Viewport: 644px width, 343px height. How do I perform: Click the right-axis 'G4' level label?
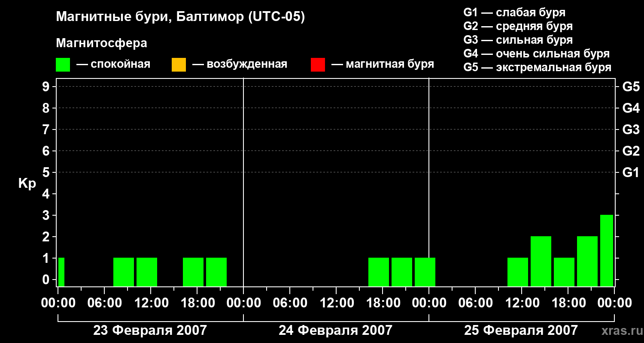[x=631, y=108]
